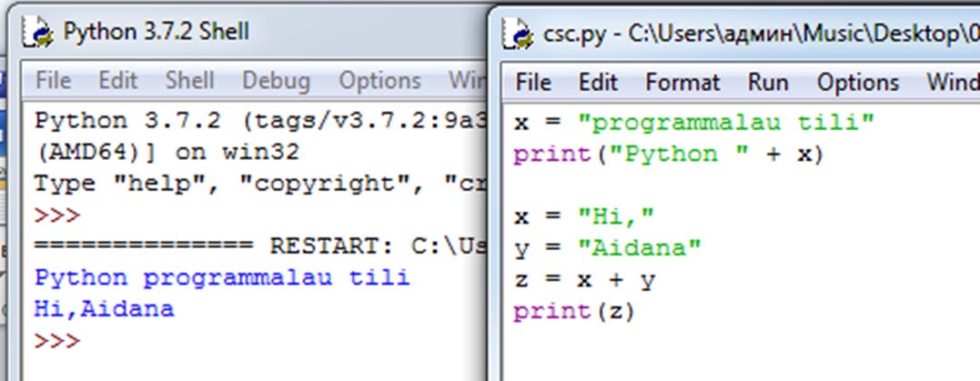980x381 pixels.
Task: Open File menu in Python Shell window
Action: pyautogui.click(x=53, y=81)
